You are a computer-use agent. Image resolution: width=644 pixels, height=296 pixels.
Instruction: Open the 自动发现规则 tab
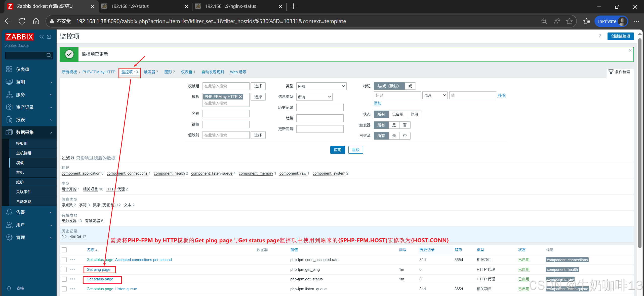pyautogui.click(x=213, y=72)
